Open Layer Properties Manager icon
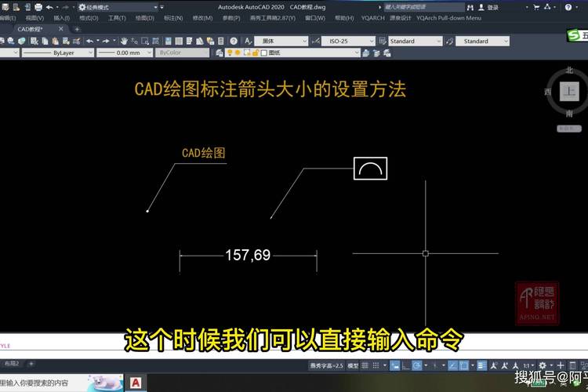This screenshot has width=588, height=392. point(220,53)
